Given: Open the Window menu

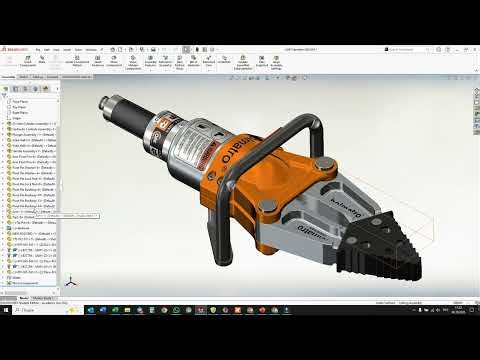Looking at the screenshot, I should 91,50.
